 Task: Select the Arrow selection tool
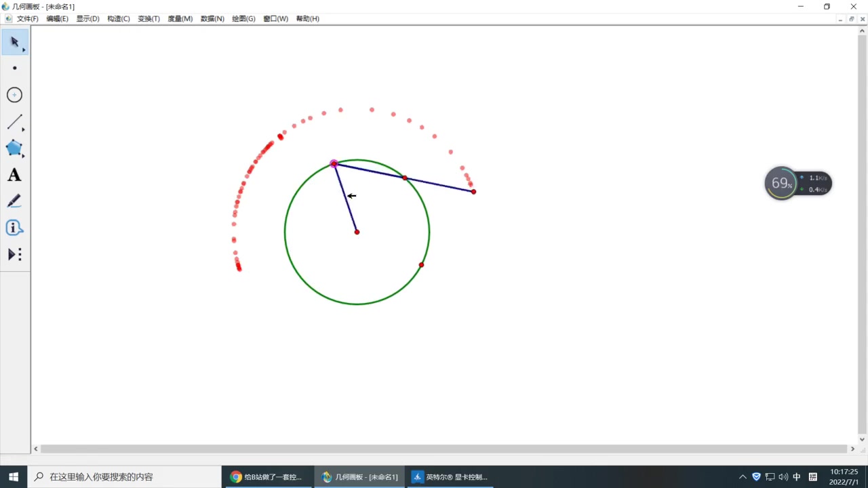click(x=15, y=42)
